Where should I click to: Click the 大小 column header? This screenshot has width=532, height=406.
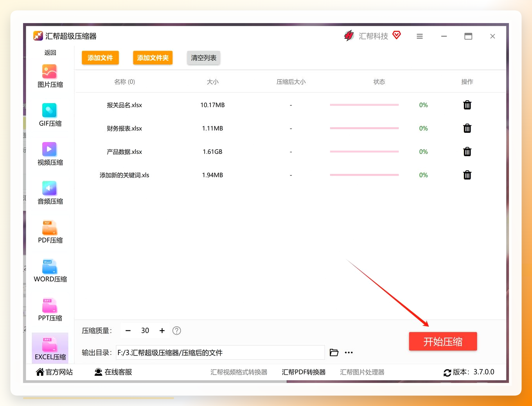click(212, 81)
